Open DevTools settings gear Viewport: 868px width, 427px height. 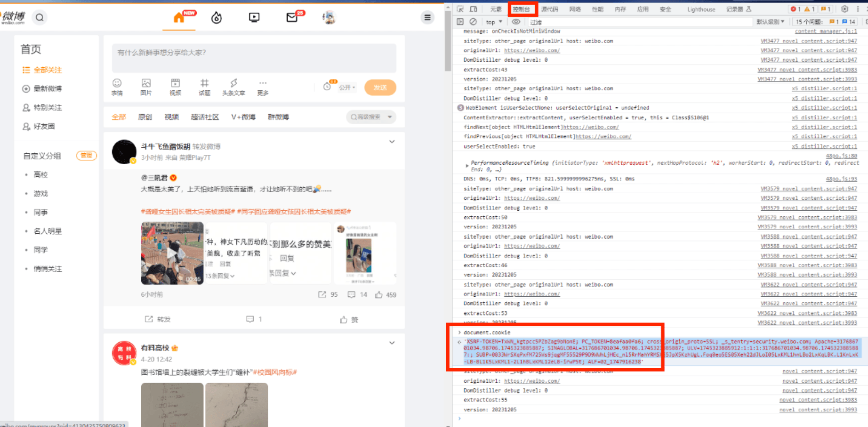(844, 9)
